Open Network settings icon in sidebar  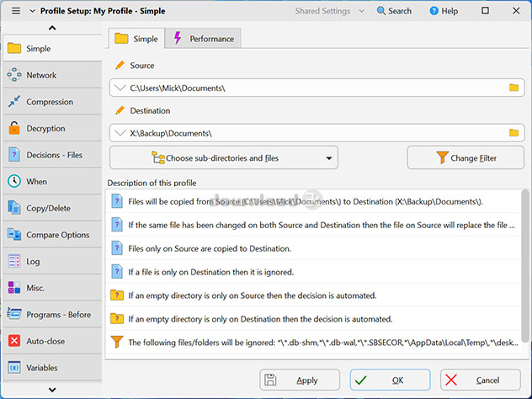(x=14, y=75)
